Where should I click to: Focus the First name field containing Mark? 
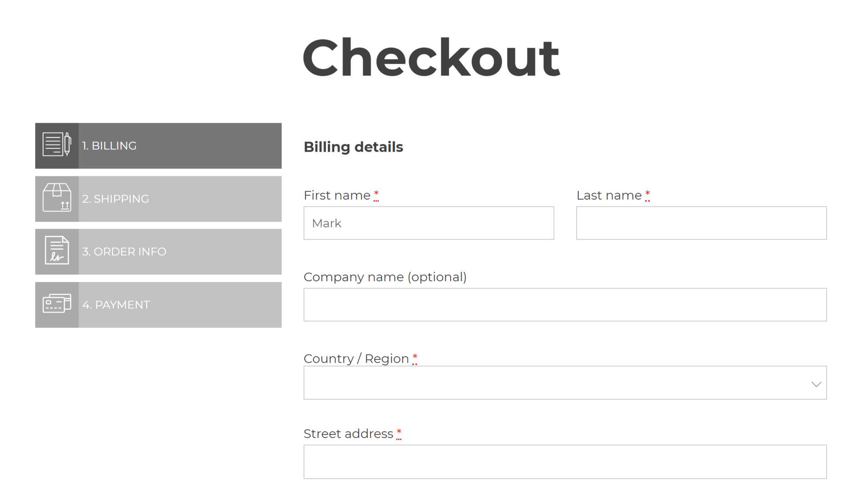[x=428, y=223]
